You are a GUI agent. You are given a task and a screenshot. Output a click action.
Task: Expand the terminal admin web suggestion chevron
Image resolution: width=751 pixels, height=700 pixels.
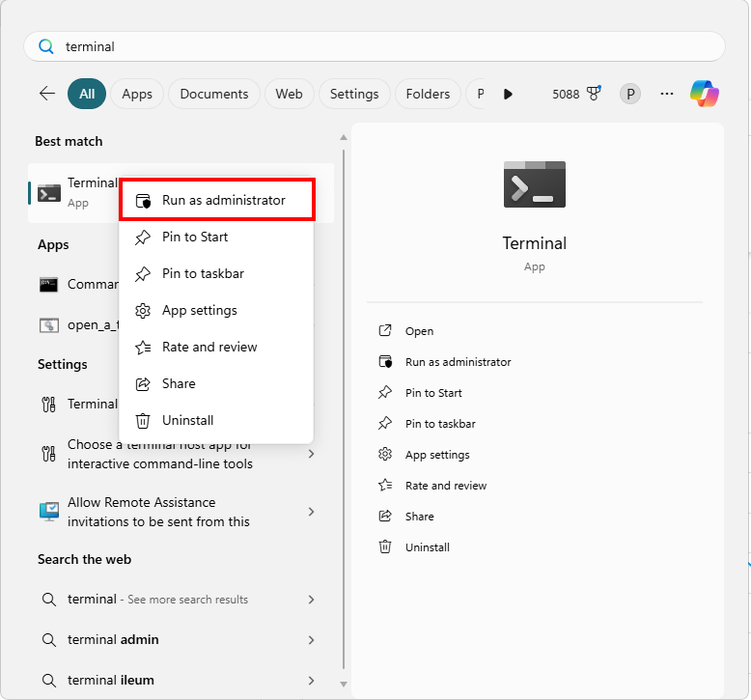[x=311, y=640]
